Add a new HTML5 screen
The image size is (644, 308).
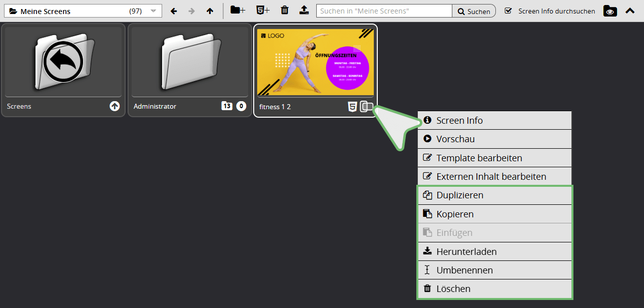[x=263, y=11]
